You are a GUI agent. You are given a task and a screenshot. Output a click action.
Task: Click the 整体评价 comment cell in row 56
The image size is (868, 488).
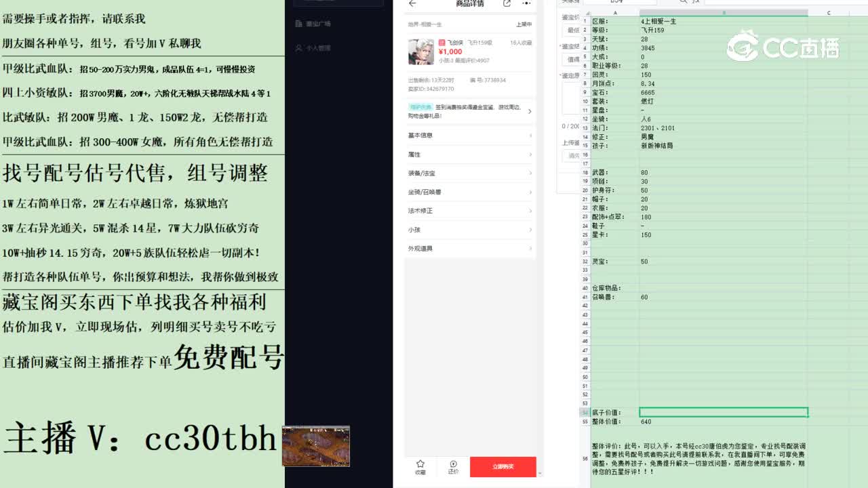coord(698,459)
